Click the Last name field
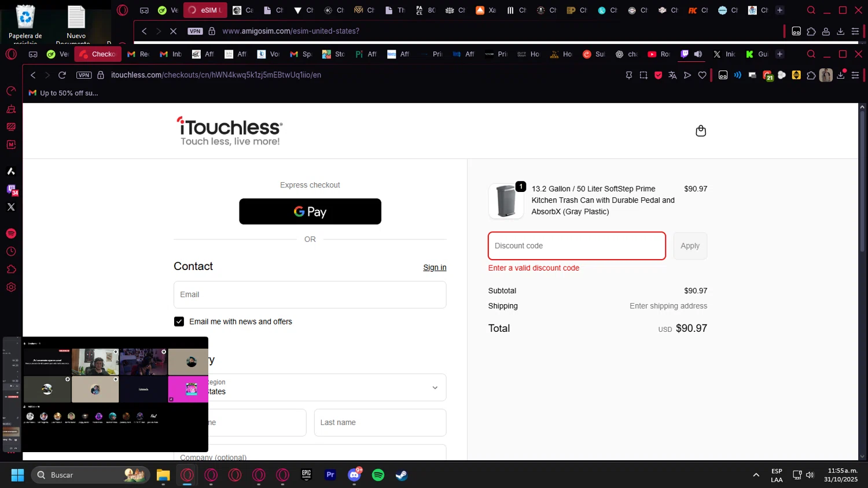The height and width of the screenshot is (488, 868). [380, 423]
